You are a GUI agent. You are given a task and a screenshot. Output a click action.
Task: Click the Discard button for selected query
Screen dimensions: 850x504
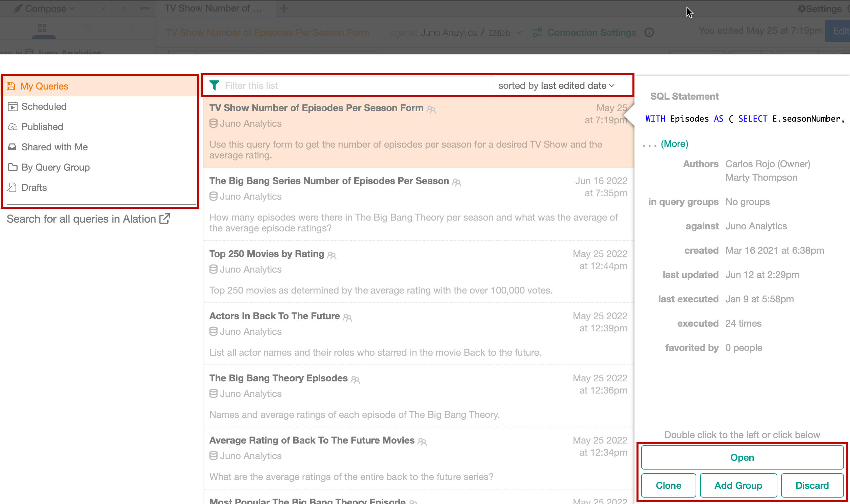[812, 485]
